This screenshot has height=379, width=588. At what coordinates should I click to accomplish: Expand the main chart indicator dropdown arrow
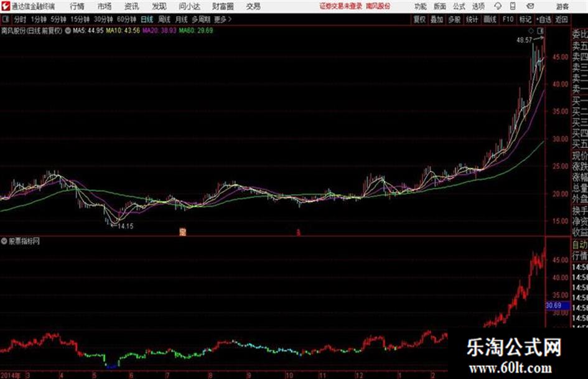coord(68,30)
